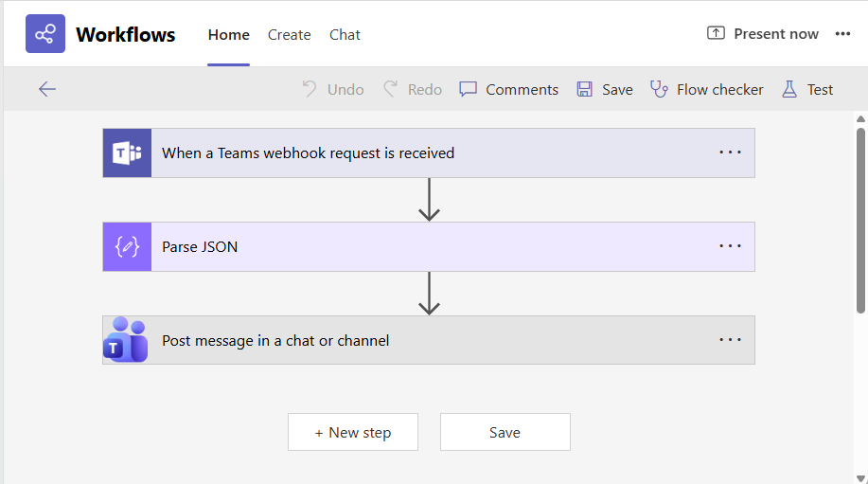Screen dimensions: 868x484
Task: Open the Parse JSON step's ellipsis menu
Action: [x=730, y=246]
